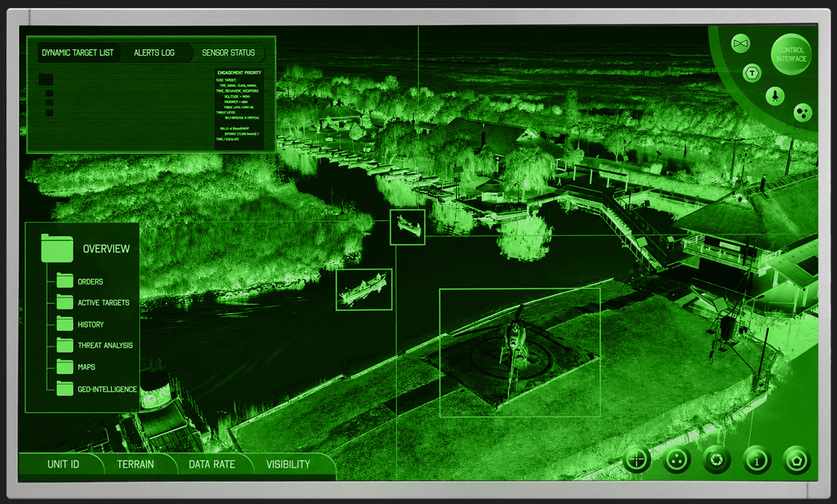Select the crosshair targeting icon

[x=637, y=459]
